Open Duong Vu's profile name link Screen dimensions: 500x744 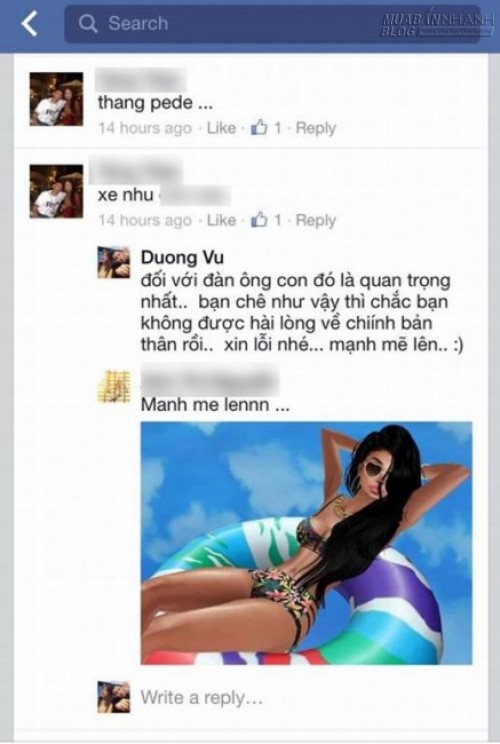[182, 258]
